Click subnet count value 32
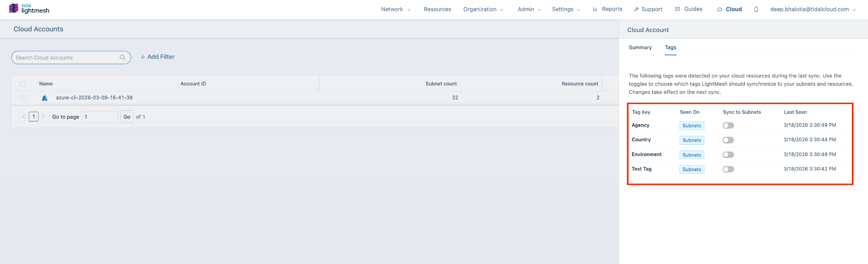Screen dimensions: 868x264 [x=455, y=98]
